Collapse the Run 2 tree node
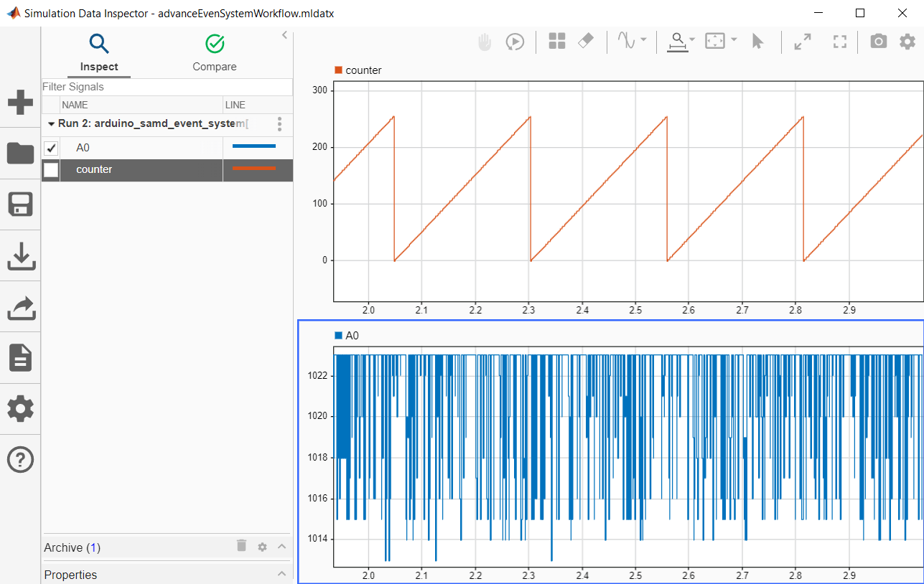Viewport: 924px width, 584px height. click(x=51, y=123)
